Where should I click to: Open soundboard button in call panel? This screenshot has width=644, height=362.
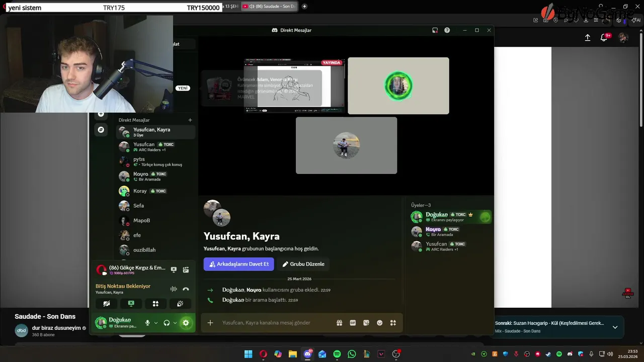[x=180, y=304]
